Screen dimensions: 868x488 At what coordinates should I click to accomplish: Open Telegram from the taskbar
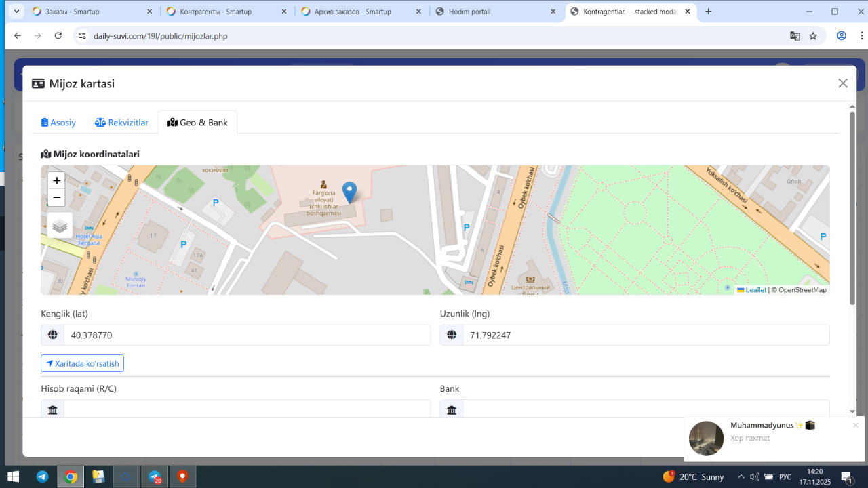point(42,476)
